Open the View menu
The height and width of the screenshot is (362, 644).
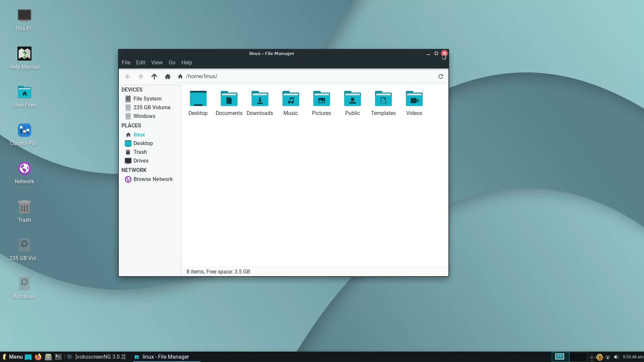157,63
